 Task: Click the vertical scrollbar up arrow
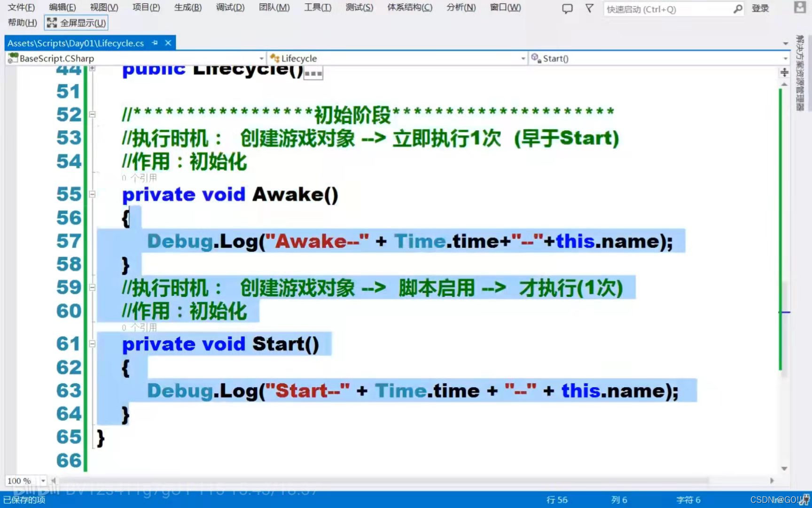(784, 85)
